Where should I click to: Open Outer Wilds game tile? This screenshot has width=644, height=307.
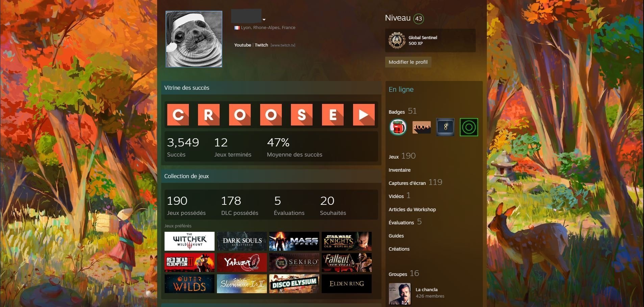click(190, 284)
